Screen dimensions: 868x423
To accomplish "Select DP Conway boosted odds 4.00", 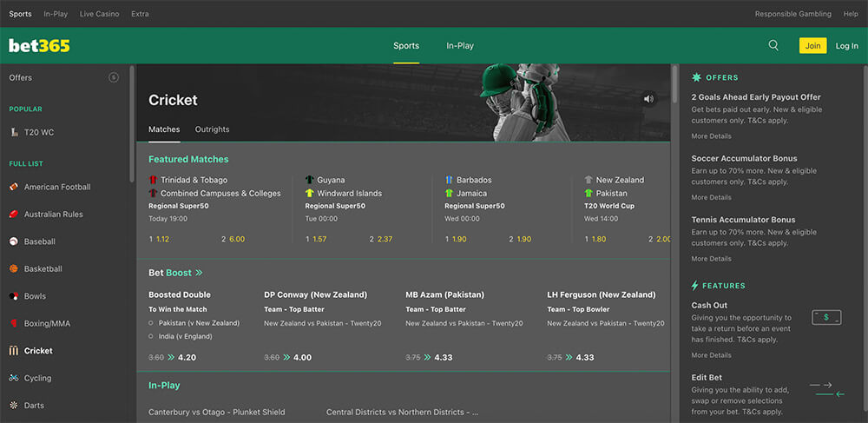I will coord(302,358).
